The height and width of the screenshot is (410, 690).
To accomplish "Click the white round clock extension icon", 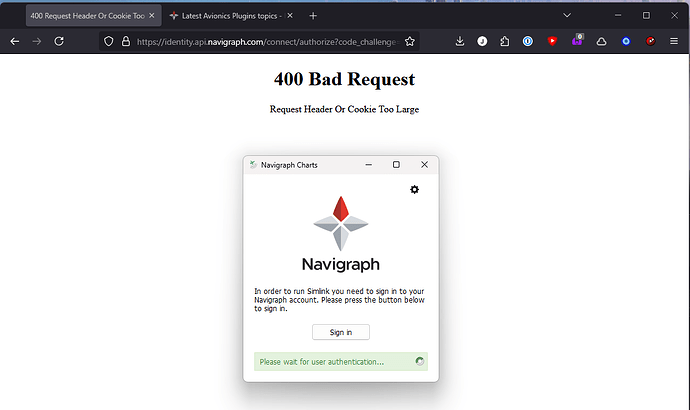I will click(482, 41).
